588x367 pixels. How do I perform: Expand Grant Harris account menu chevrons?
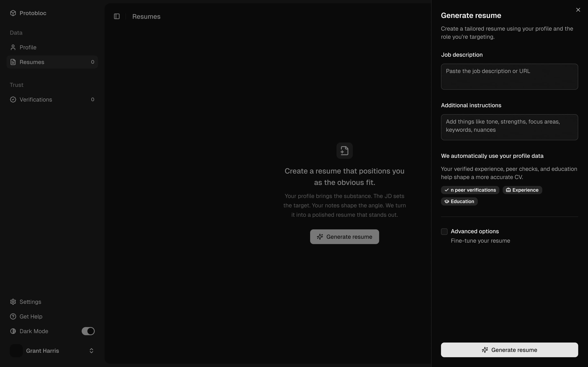tap(91, 351)
